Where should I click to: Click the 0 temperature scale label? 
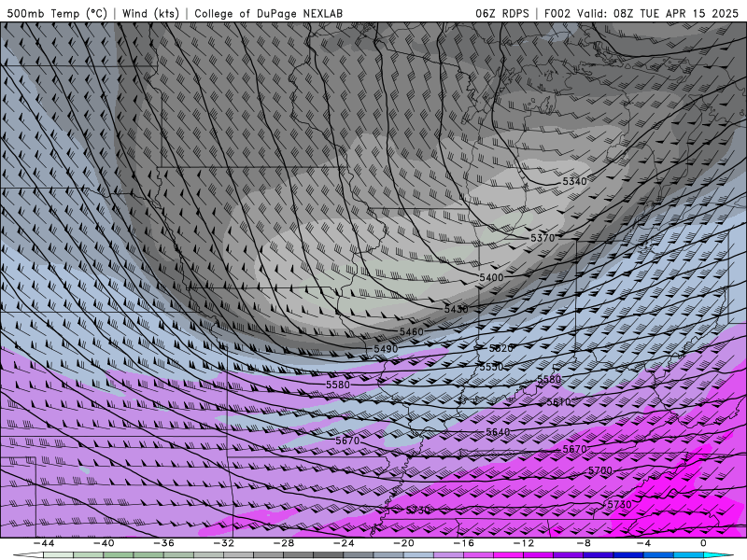click(x=703, y=543)
